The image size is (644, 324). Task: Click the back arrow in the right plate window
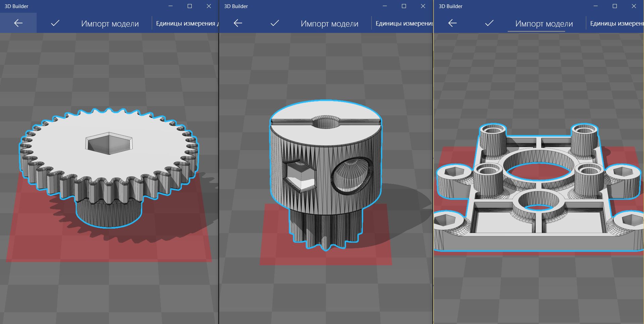point(452,23)
